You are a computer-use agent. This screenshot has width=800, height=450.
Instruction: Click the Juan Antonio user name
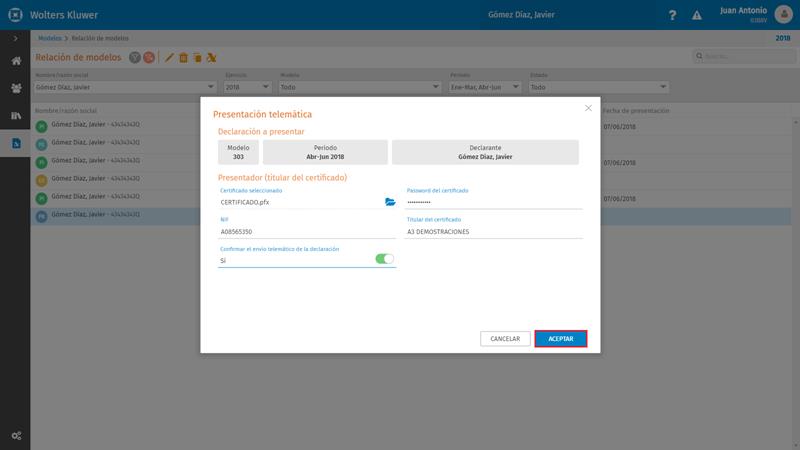743,11
